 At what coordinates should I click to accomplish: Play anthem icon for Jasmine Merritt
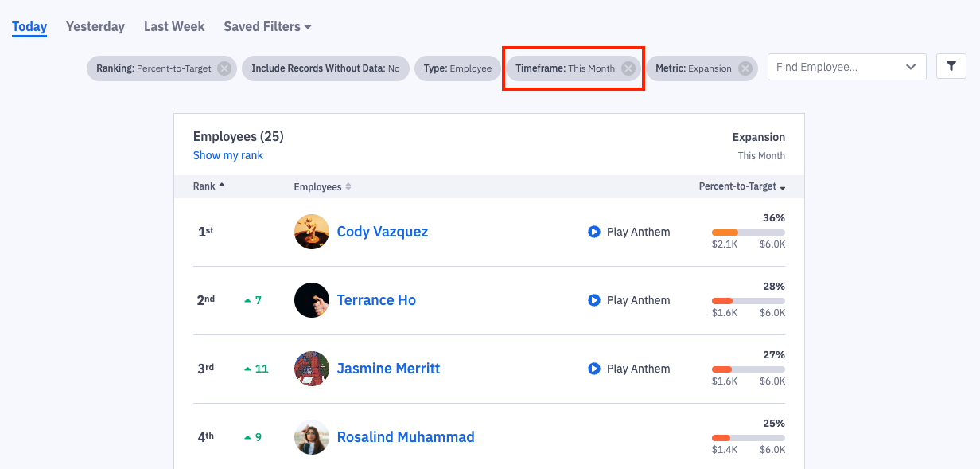[x=594, y=369]
